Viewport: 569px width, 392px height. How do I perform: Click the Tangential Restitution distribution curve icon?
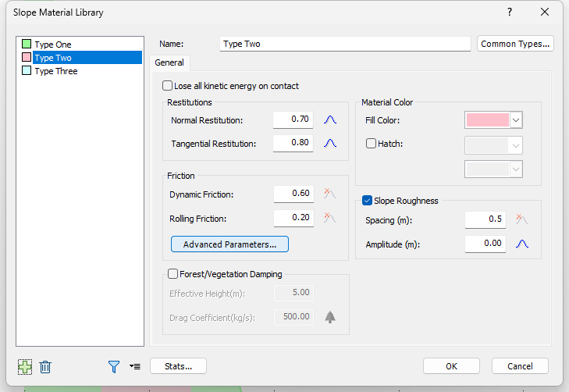click(x=329, y=144)
